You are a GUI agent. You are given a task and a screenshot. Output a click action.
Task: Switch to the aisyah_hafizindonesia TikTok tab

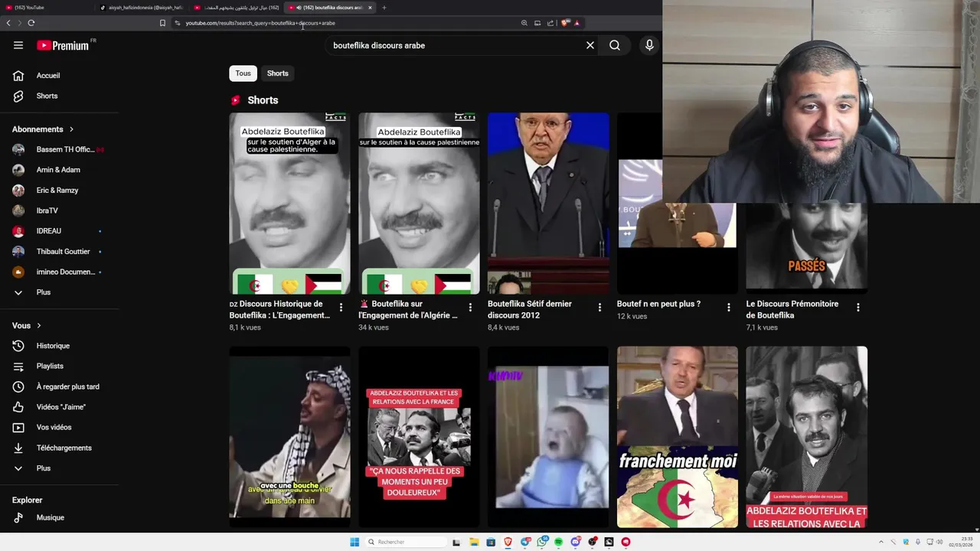(142, 8)
